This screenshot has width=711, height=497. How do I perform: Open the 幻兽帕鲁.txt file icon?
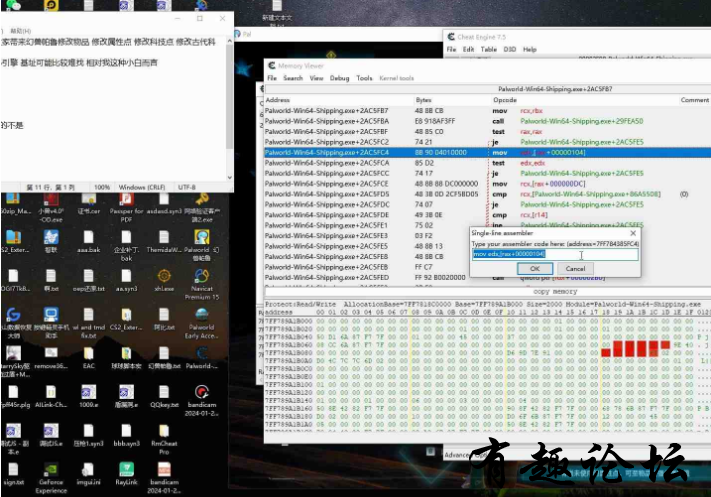tap(164, 358)
